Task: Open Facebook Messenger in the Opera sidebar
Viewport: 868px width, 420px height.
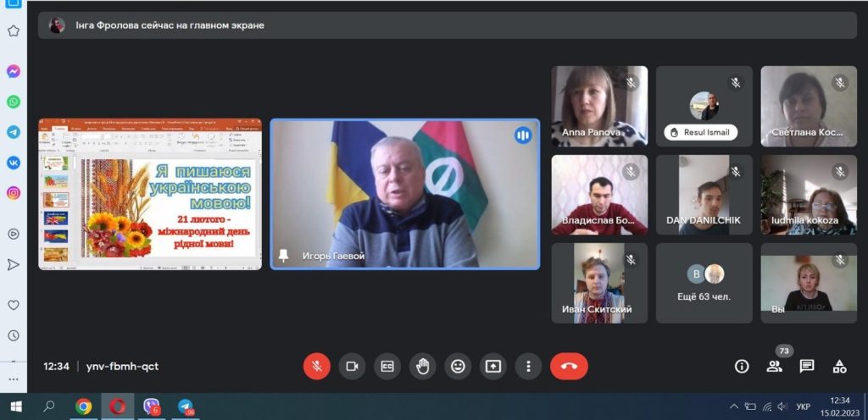Action: point(14,72)
